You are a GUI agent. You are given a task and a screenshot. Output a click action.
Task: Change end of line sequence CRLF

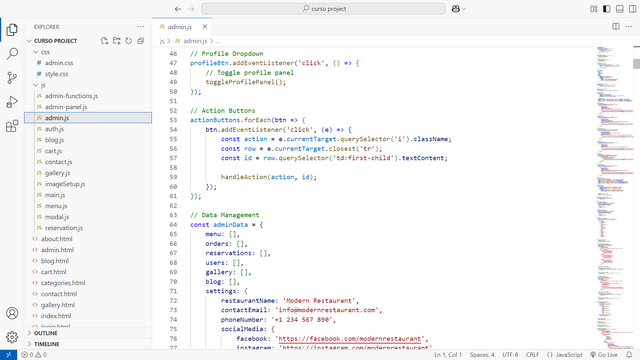(x=532, y=355)
